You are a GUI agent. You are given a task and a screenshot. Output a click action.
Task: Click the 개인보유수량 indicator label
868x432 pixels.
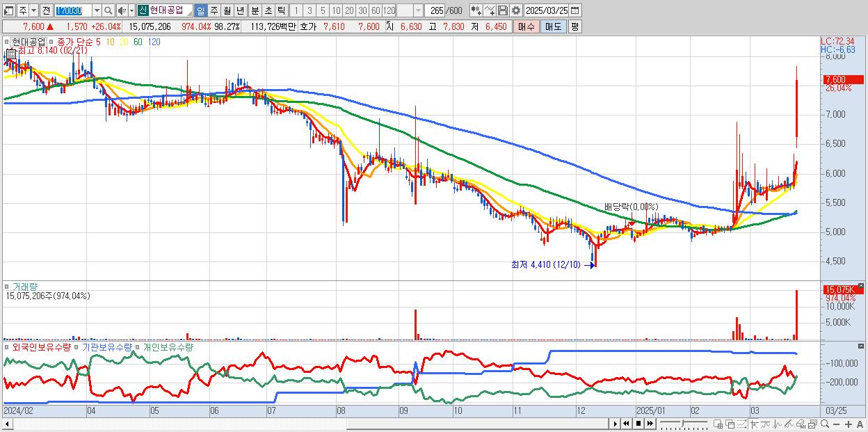coord(168,346)
